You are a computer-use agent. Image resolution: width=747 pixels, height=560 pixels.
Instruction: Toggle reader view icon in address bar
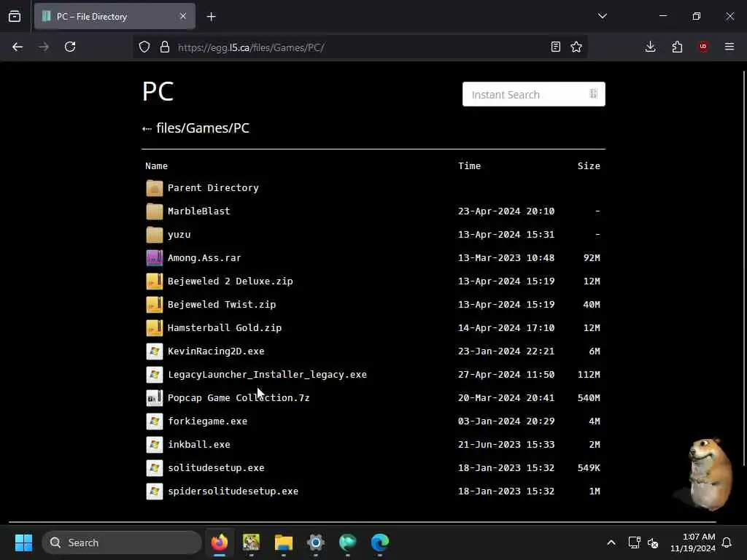(x=555, y=47)
